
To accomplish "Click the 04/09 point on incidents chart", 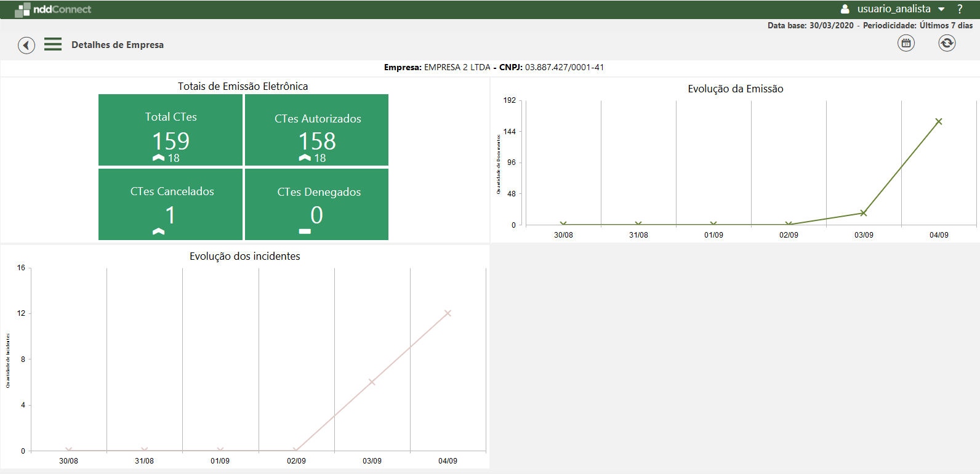I will [448, 313].
